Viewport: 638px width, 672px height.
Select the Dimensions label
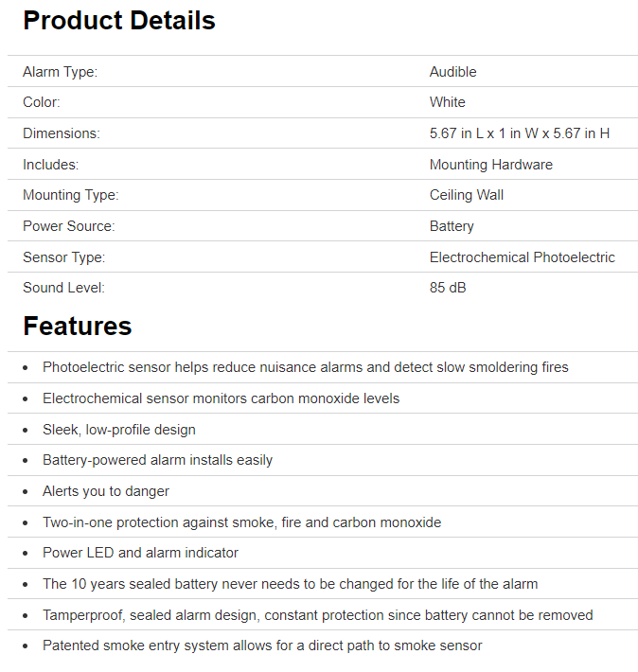pyautogui.click(x=61, y=133)
